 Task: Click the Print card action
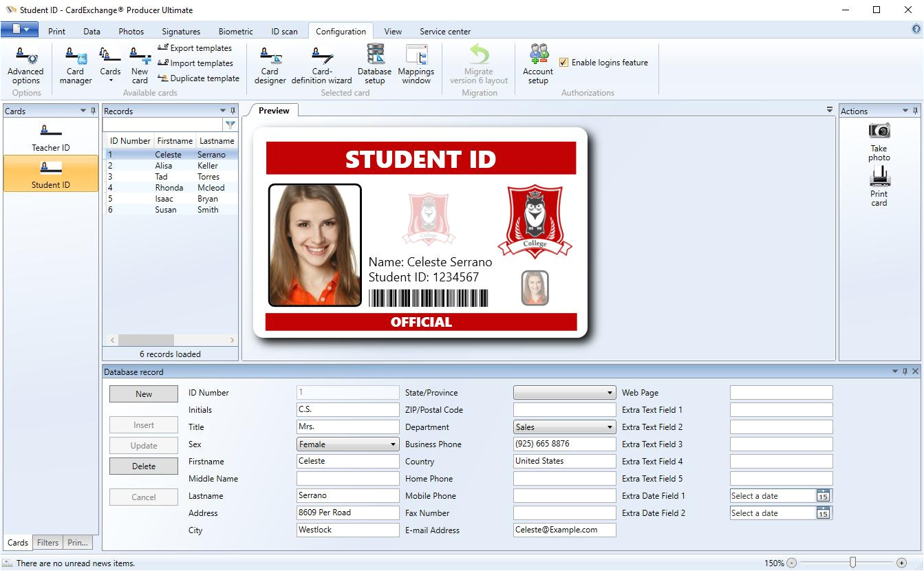coord(879,187)
